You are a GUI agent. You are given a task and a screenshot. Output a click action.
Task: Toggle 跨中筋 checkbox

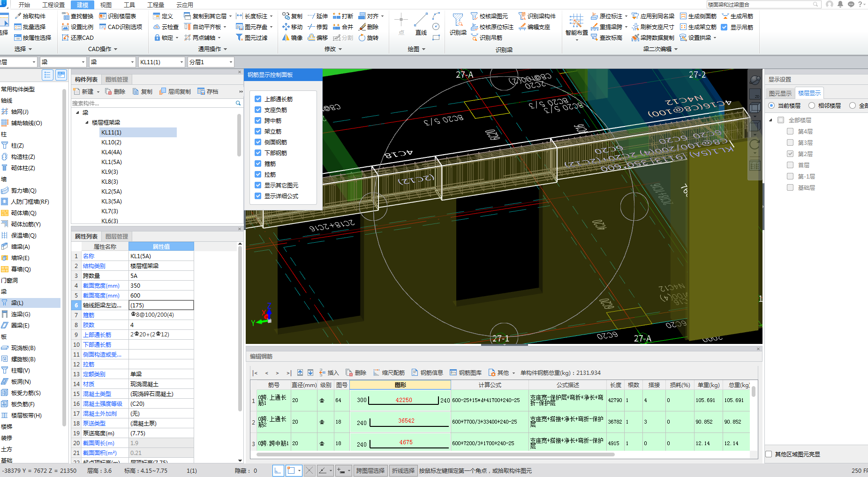click(258, 120)
